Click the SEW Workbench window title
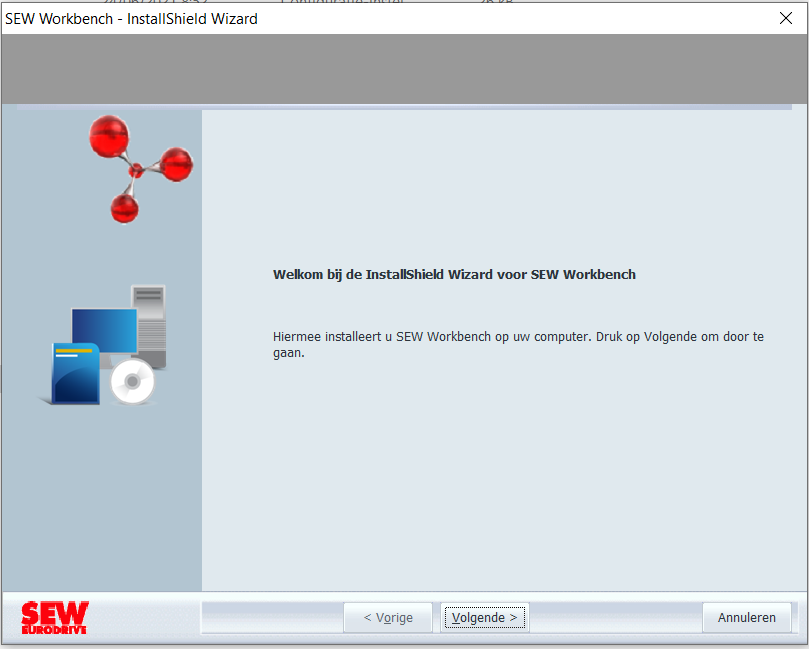 [x=131, y=19]
